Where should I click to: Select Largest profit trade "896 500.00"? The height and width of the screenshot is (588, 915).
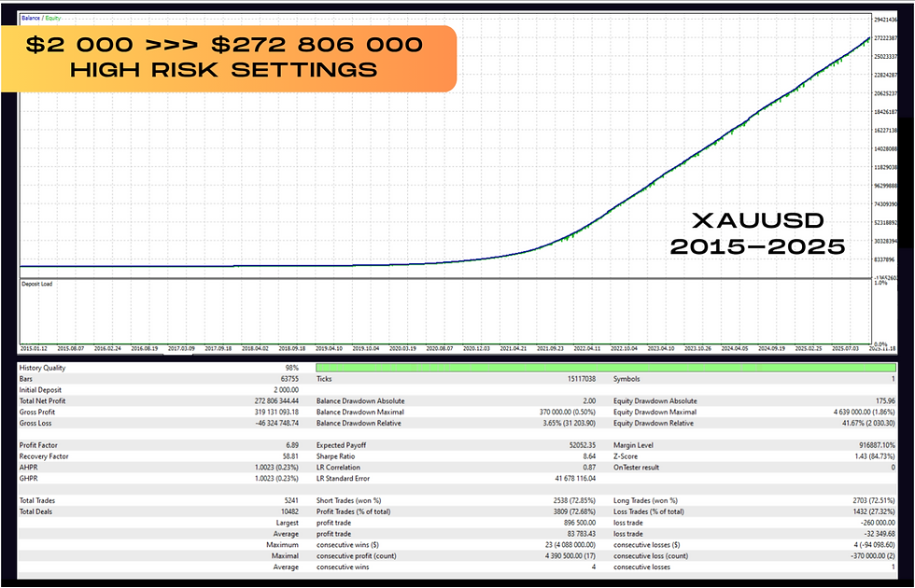[580, 524]
